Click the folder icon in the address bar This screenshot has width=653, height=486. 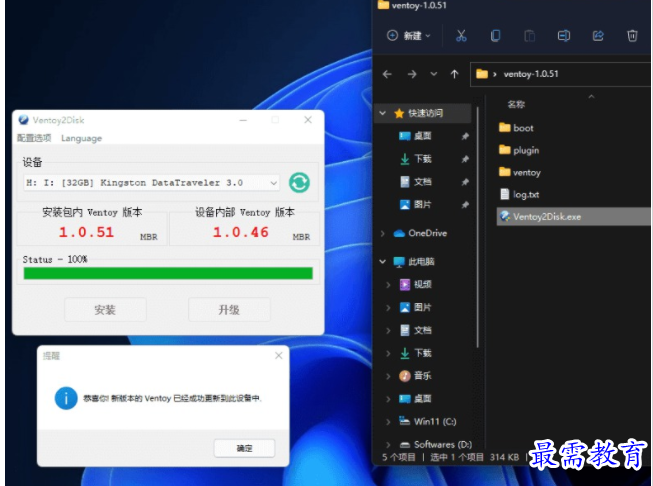(482, 74)
